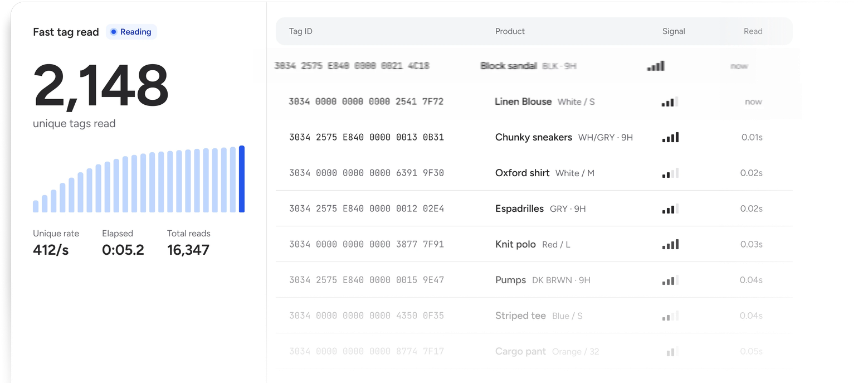Select the Espadrilles product
The image size is (868, 383).
519,209
